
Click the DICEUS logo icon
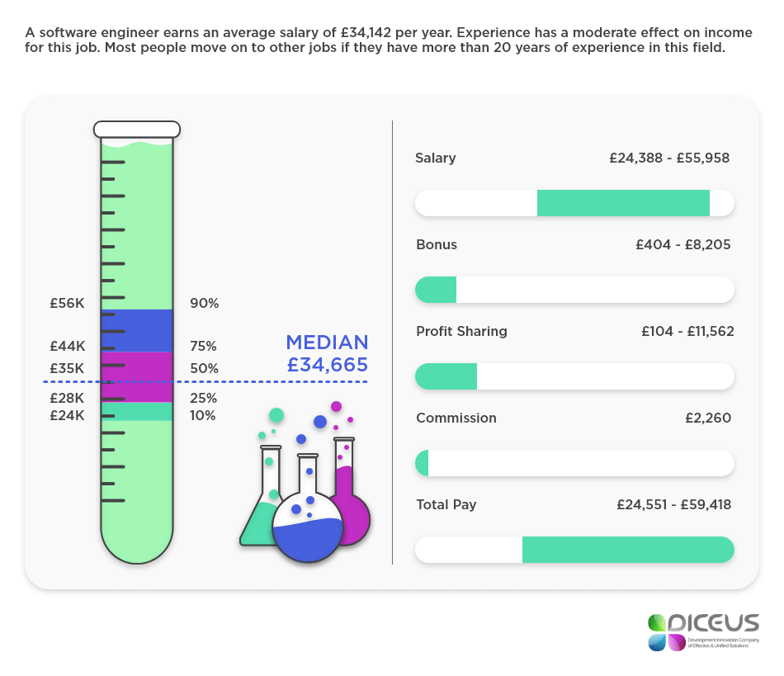(666, 632)
